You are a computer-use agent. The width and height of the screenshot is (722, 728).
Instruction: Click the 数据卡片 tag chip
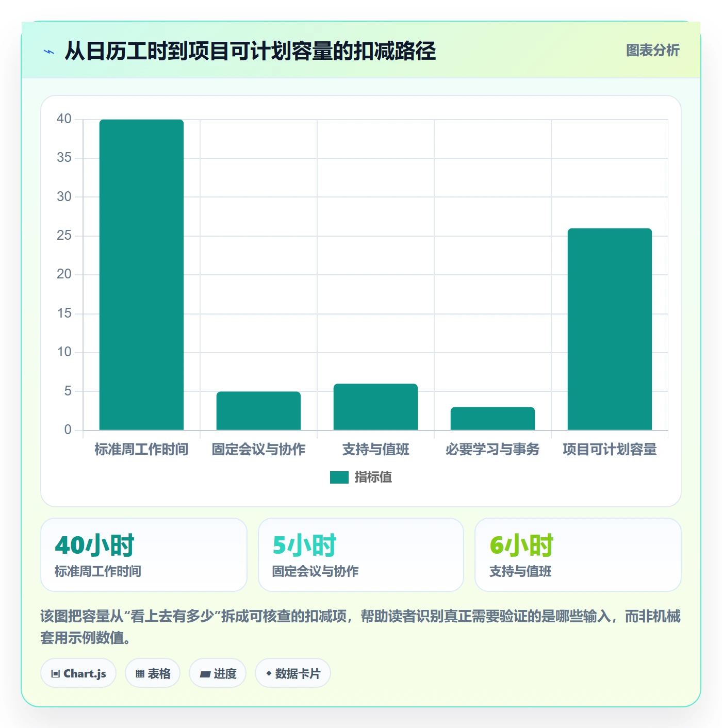tap(292, 673)
